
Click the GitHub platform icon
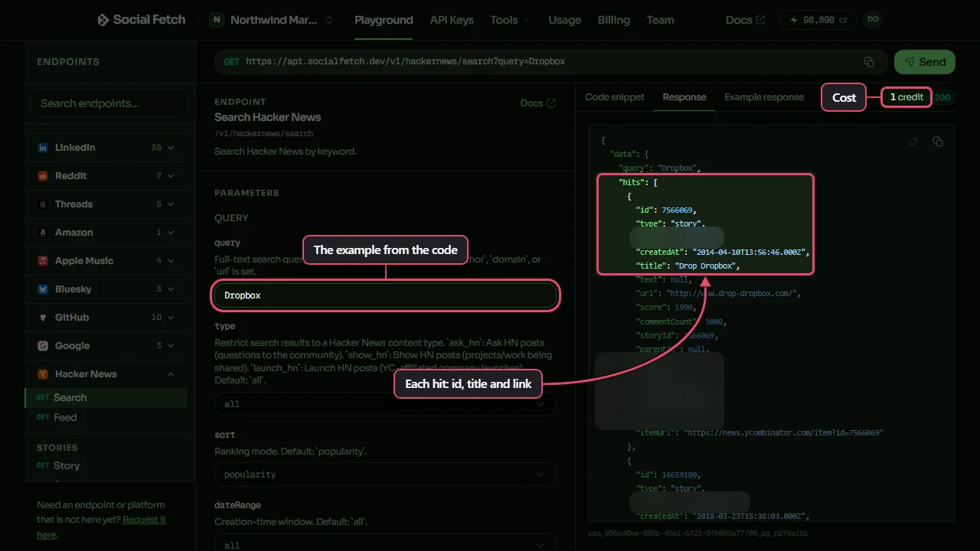43,318
